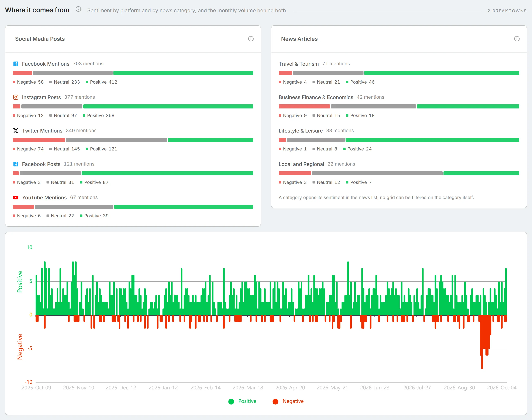This screenshot has height=420, width=532.
Task: Open Business Finance & Economics category
Action: click(x=316, y=97)
